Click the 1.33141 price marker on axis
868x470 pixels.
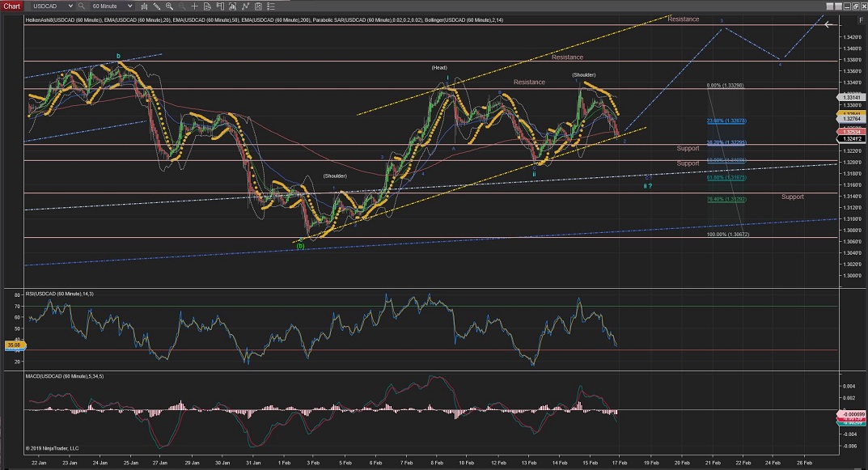[849, 96]
